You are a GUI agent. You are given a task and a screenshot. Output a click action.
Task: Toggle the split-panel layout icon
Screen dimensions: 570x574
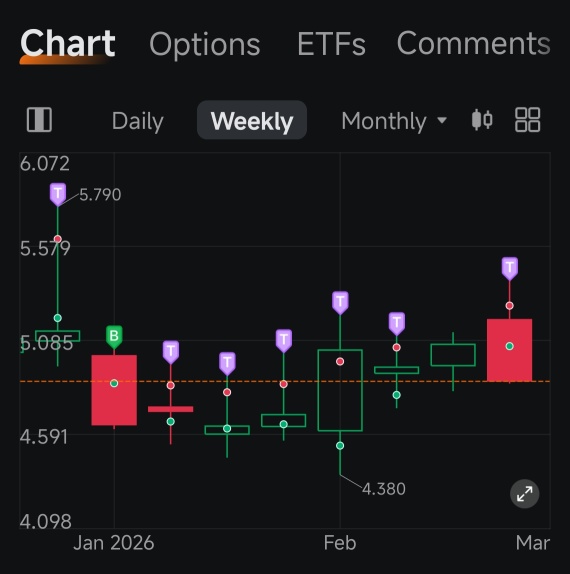(39, 120)
